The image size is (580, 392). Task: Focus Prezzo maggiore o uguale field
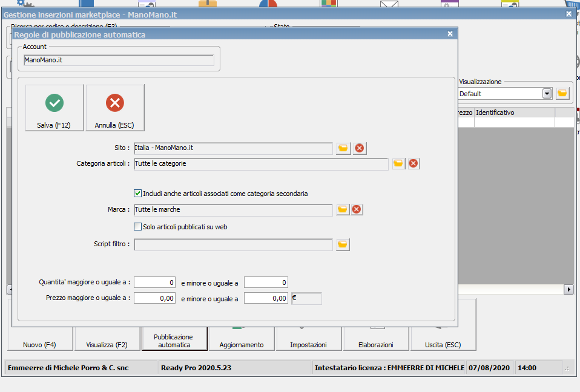pyautogui.click(x=154, y=298)
